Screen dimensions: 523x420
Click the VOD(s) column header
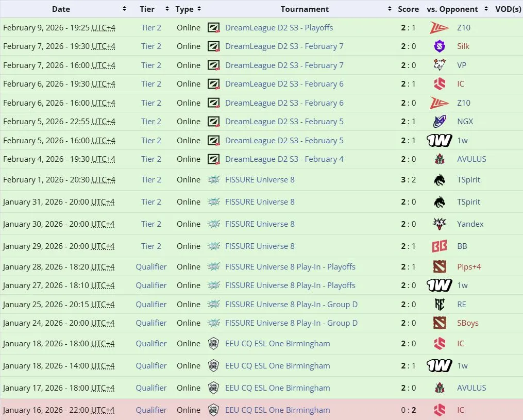[509, 9]
